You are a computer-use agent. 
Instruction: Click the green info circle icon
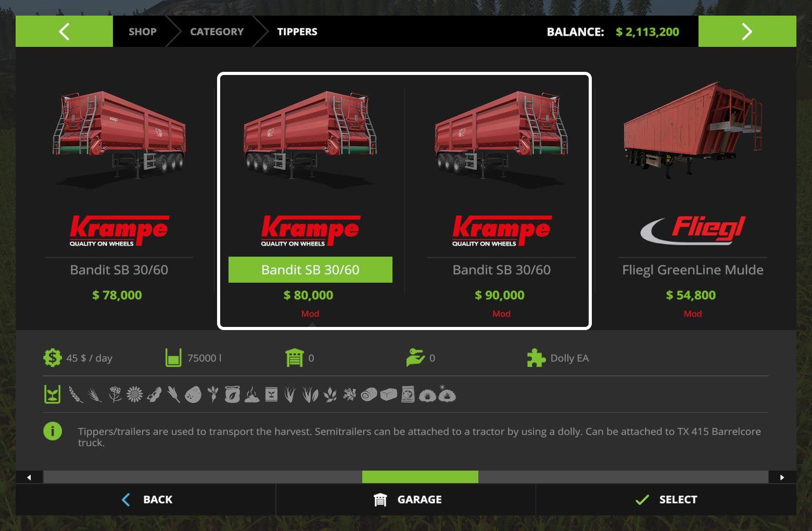(53, 431)
